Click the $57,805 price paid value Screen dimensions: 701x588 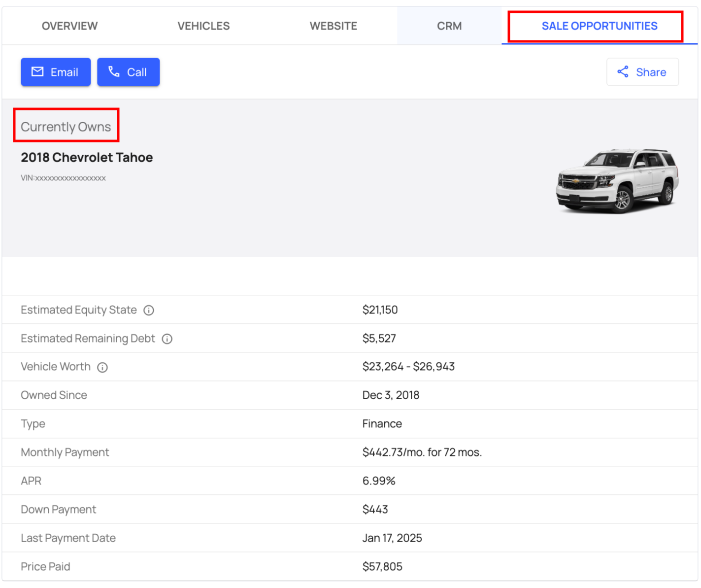(x=382, y=566)
